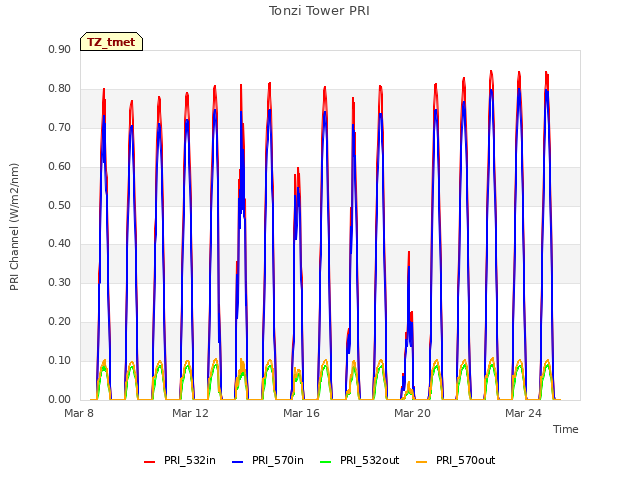Image resolution: width=640 pixels, height=480 pixels.
Task: Toggle the PRI_532out legend label
Action: [369, 460]
